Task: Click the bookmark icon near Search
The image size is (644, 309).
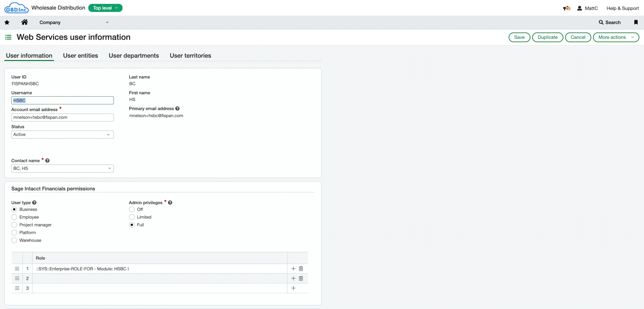Action: (x=636, y=22)
